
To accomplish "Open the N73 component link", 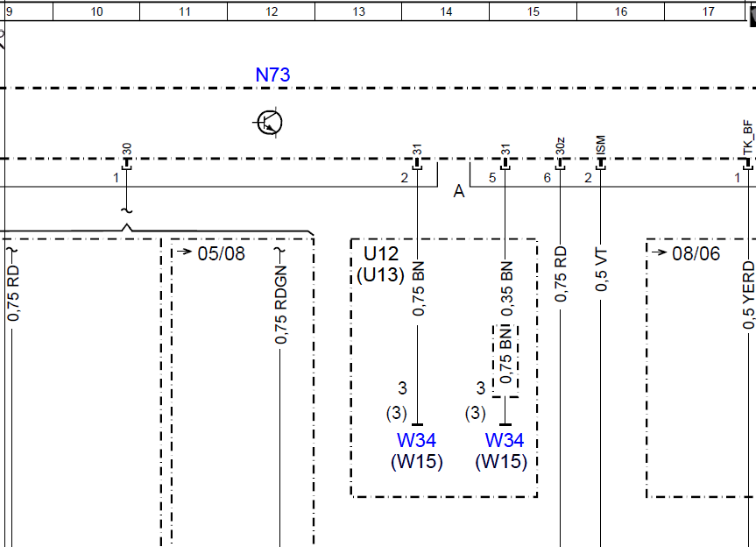I will coord(272,75).
